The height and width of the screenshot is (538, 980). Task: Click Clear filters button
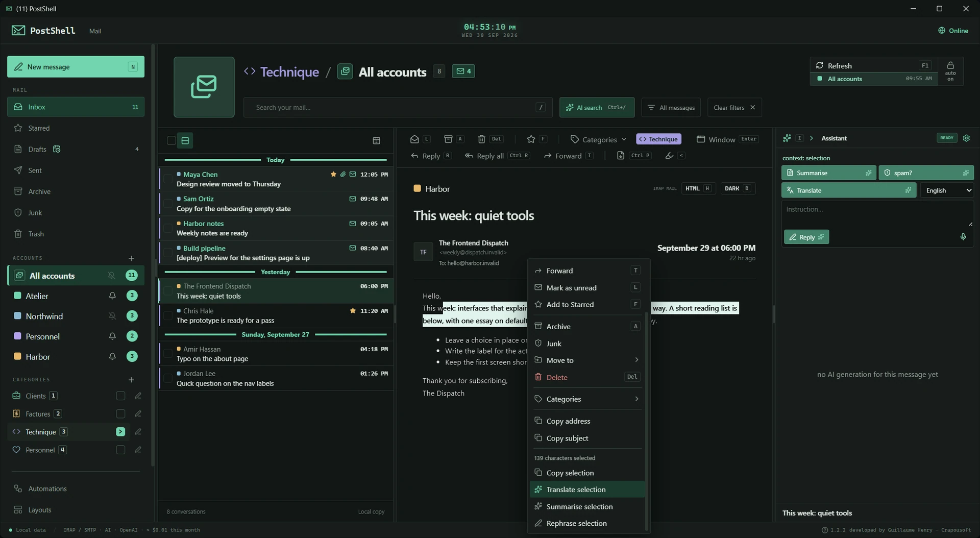point(734,108)
